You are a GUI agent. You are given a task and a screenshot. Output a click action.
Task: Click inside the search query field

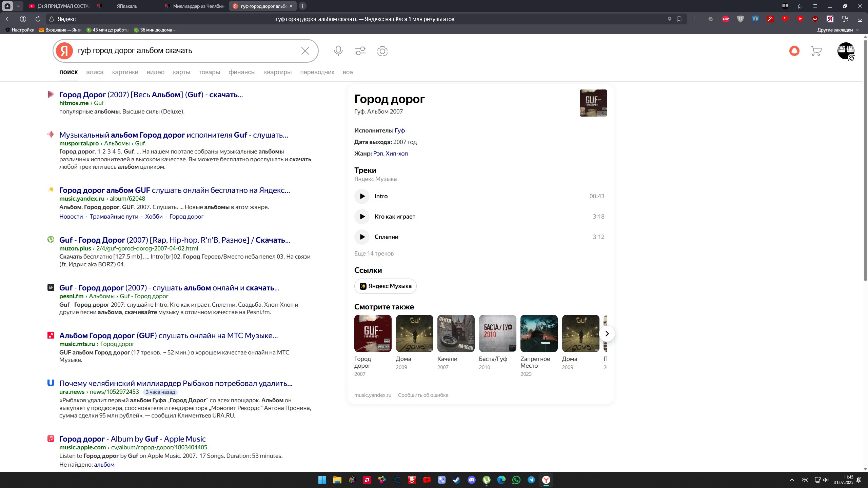click(186, 51)
